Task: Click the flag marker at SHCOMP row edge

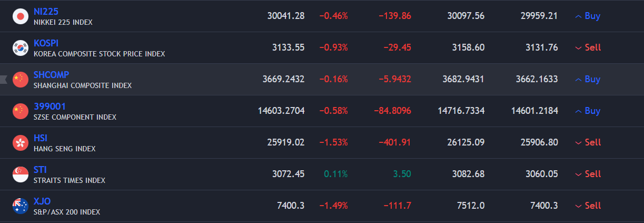Action: 3,80
